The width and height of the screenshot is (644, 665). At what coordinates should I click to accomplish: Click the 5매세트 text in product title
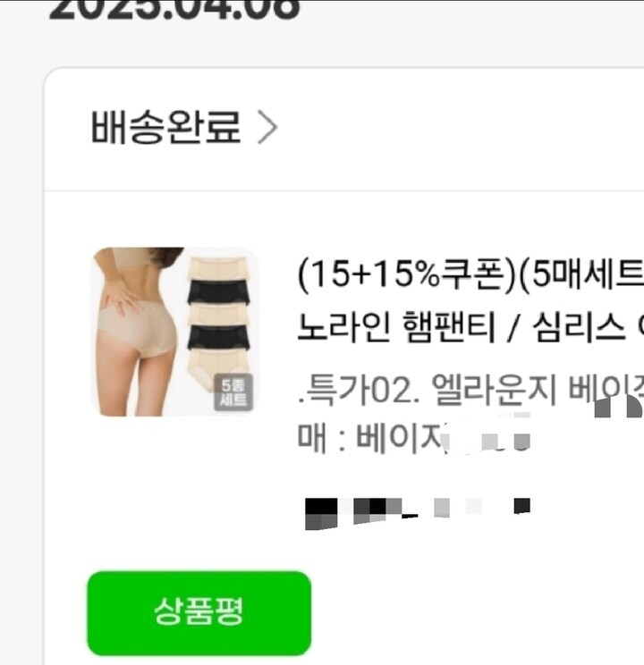[x=588, y=274]
